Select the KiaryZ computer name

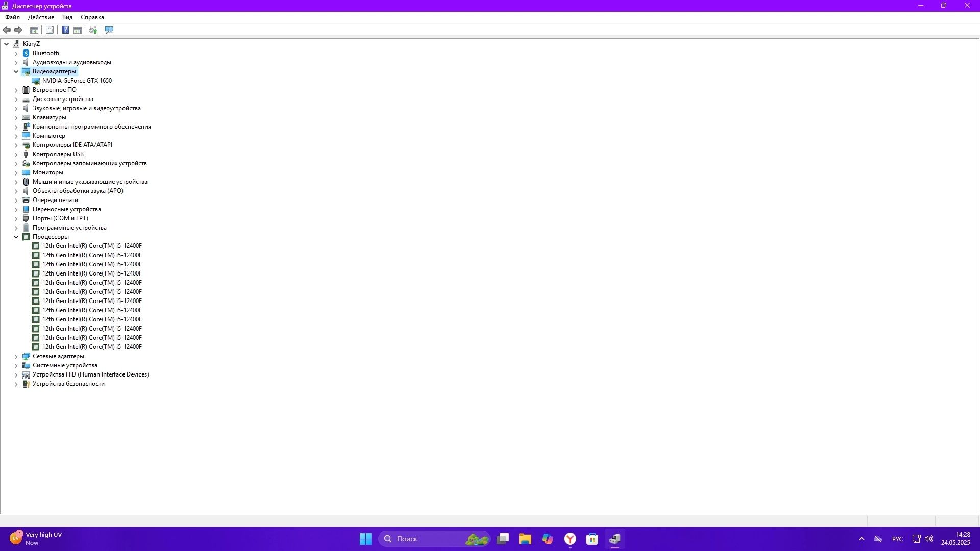[31, 44]
